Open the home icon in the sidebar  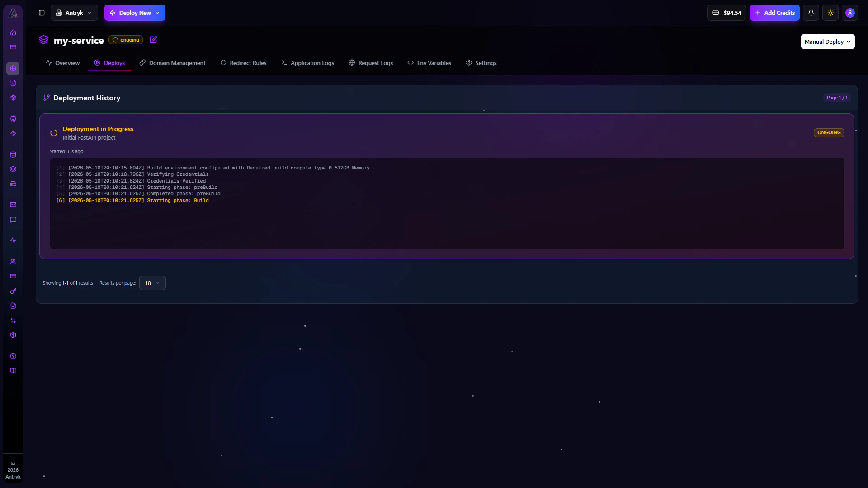tap(13, 33)
